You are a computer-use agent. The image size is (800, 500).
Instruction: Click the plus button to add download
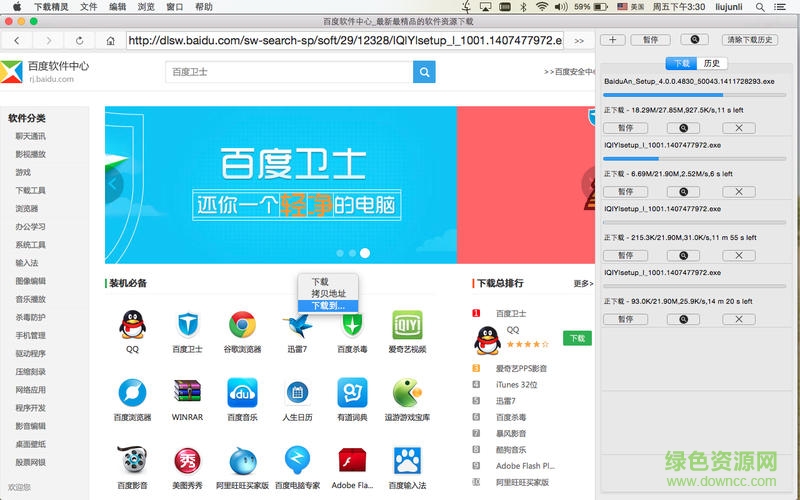click(x=613, y=40)
